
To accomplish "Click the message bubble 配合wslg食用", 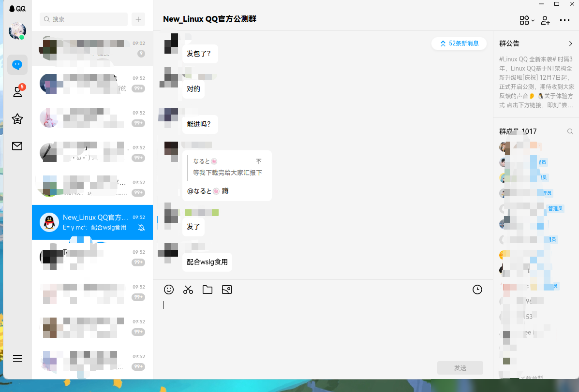I will coord(207,262).
